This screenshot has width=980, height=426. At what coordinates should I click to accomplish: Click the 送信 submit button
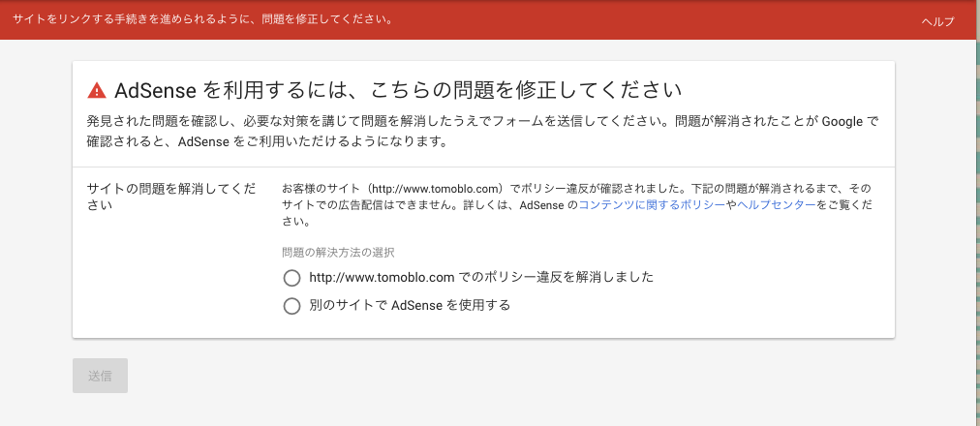coord(100,376)
